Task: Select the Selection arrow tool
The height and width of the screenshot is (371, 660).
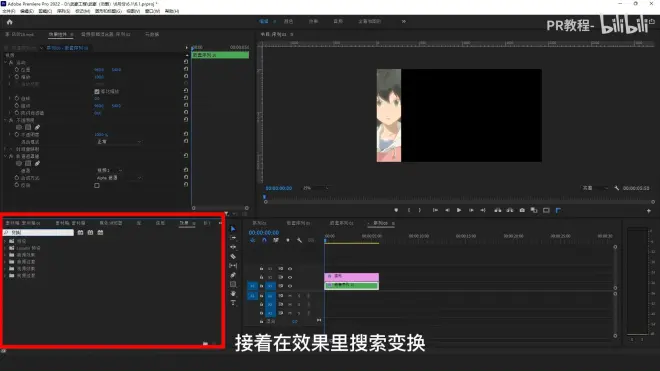Action: coord(233,229)
